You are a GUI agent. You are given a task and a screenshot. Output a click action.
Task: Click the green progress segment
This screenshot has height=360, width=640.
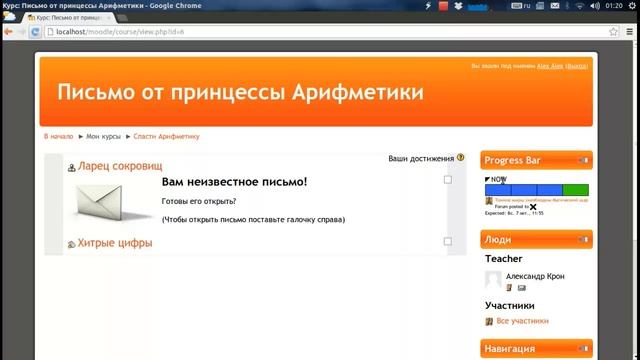pos(576,190)
